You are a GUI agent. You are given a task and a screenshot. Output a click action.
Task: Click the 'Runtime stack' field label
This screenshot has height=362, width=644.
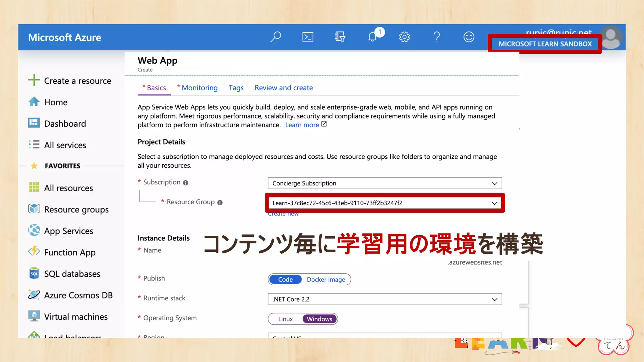pos(164,298)
